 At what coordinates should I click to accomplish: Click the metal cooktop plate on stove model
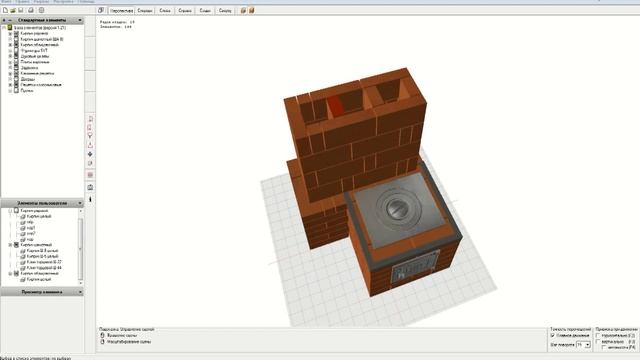(398, 210)
